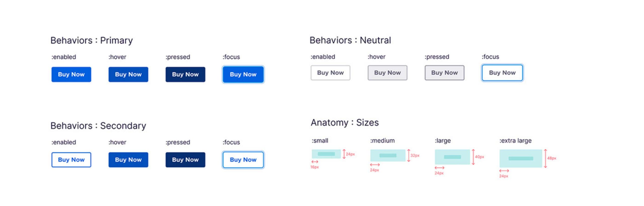Click the Secondary enabled outlined Buy Now button
Screen dimensions: 644x206
coord(71,160)
